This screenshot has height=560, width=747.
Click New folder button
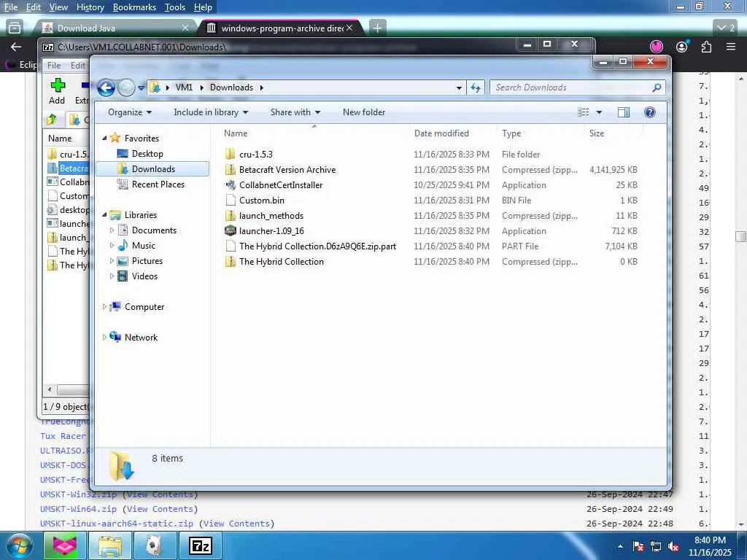tap(364, 112)
